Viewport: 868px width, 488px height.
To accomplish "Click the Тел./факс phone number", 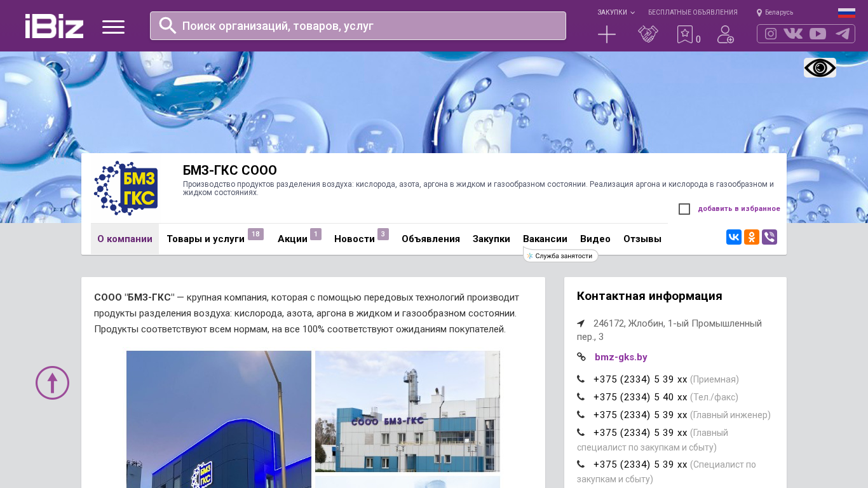I will coord(641,397).
